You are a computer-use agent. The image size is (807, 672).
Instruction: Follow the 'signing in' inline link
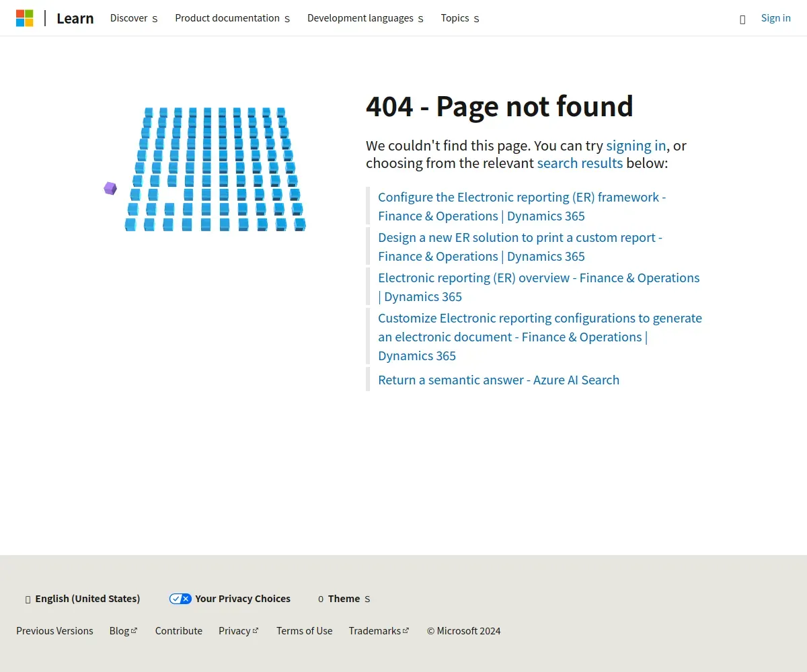click(x=636, y=146)
